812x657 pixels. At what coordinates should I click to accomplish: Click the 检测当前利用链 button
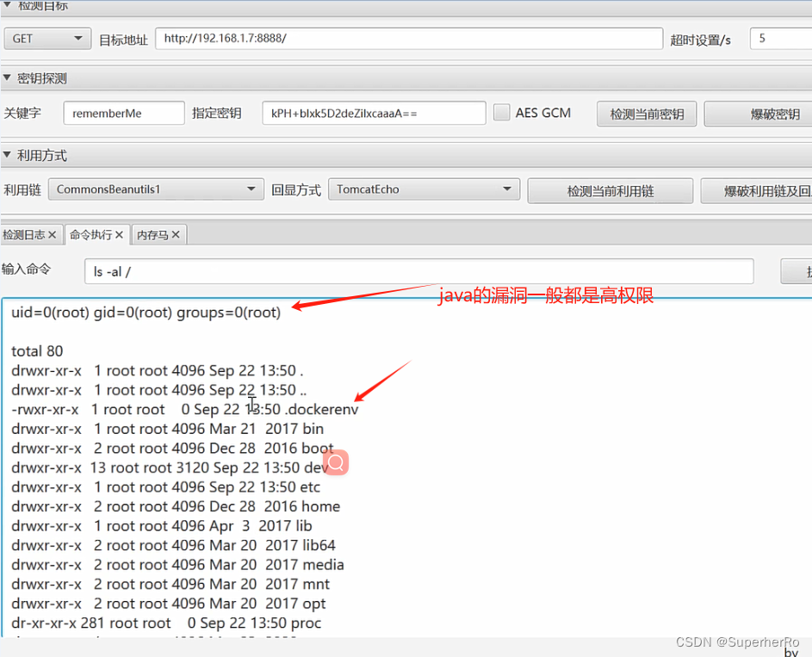point(611,191)
